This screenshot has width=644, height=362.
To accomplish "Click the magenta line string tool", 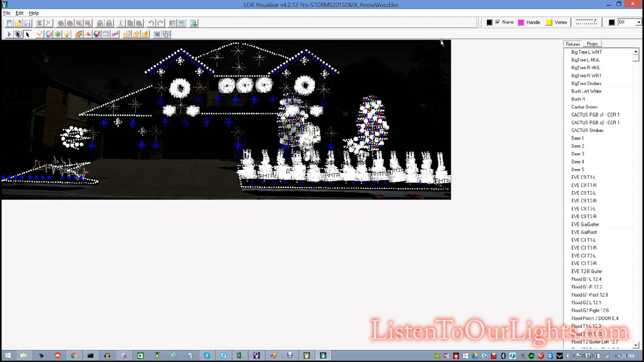I will tap(115, 34).
